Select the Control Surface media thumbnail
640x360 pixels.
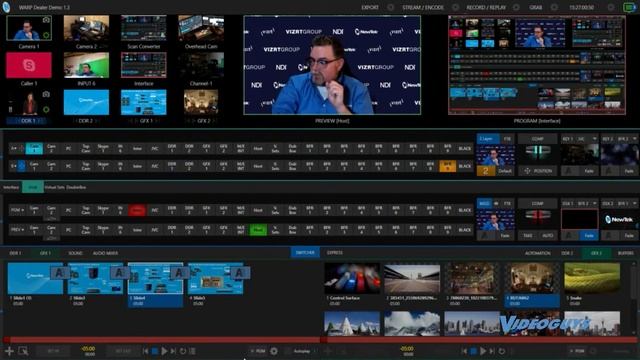[x=351, y=279]
